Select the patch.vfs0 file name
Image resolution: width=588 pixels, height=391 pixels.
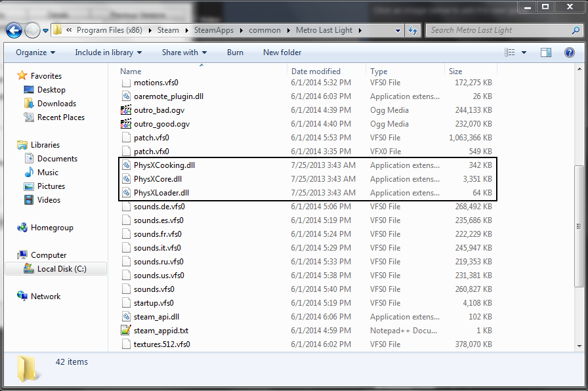click(x=152, y=138)
